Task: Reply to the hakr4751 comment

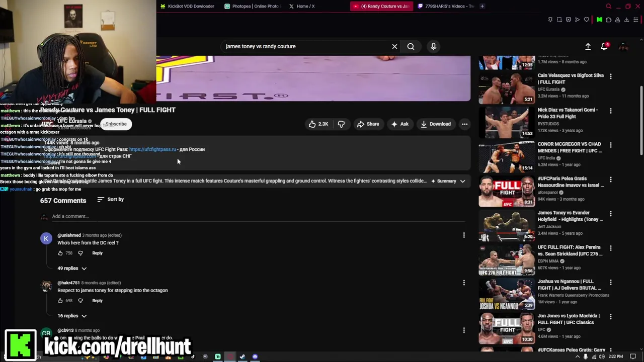Action: pos(97,301)
